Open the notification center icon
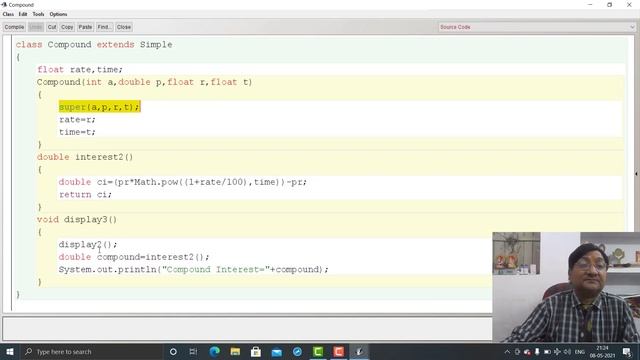The width and height of the screenshot is (640, 360). 627,351
